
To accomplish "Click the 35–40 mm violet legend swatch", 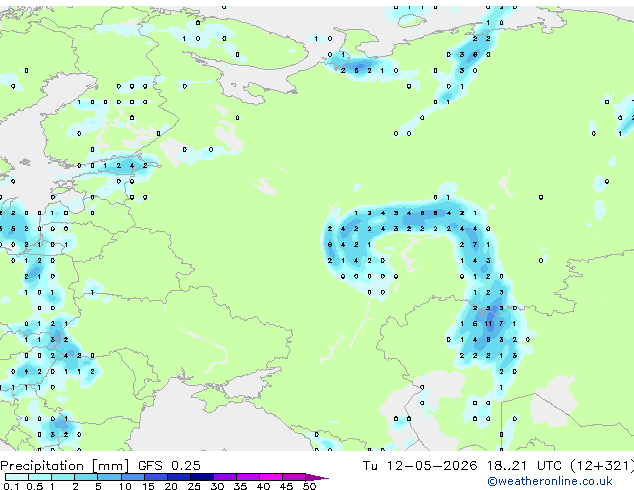I will click(248, 477).
